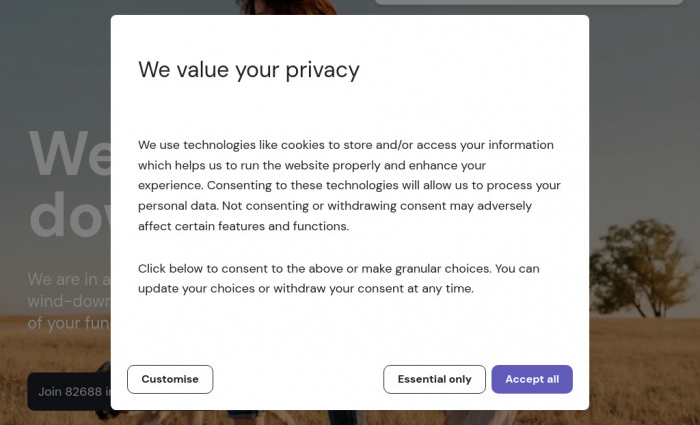
Task: Choose the Essential only option
Action: tap(434, 379)
